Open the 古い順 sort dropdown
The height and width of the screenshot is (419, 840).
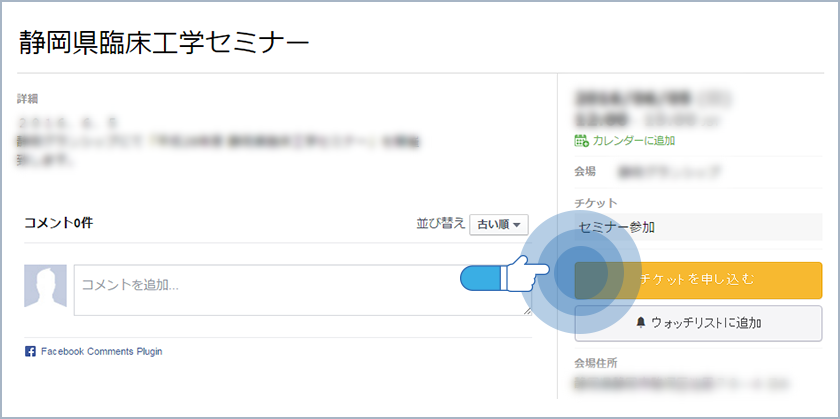(x=499, y=225)
